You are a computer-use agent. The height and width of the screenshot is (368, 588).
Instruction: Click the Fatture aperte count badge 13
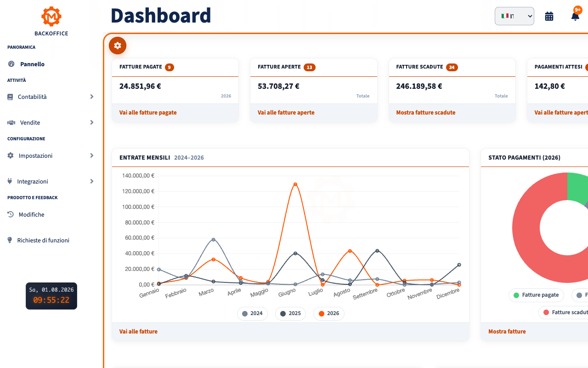309,67
